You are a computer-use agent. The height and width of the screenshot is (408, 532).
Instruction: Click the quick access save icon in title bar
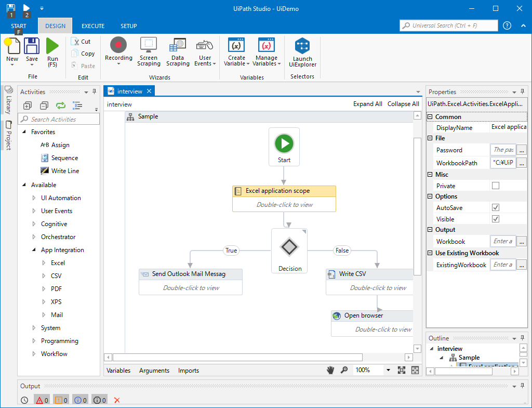11,8
